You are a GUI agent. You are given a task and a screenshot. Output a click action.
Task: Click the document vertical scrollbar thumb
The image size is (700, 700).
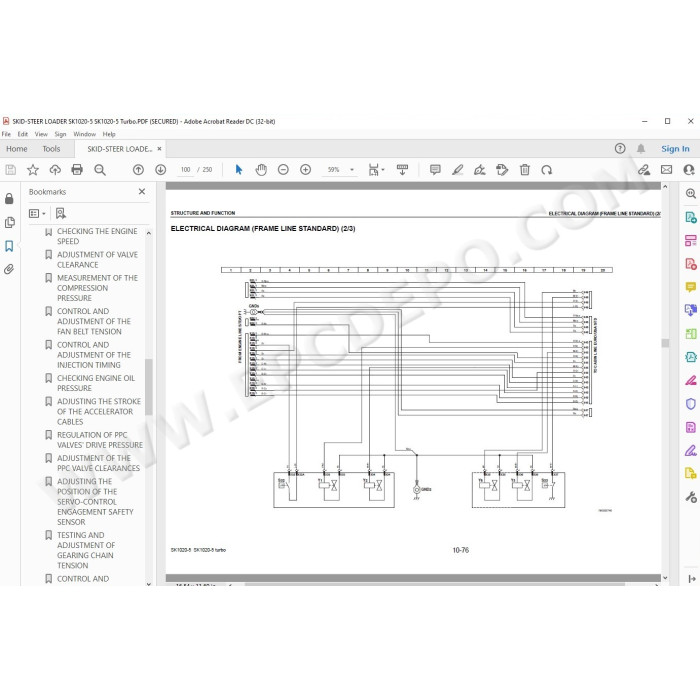tap(665, 343)
